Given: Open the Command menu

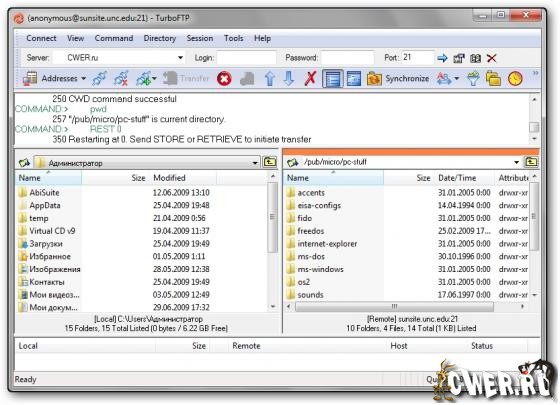Looking at the screenshot, I should [114, 38].
